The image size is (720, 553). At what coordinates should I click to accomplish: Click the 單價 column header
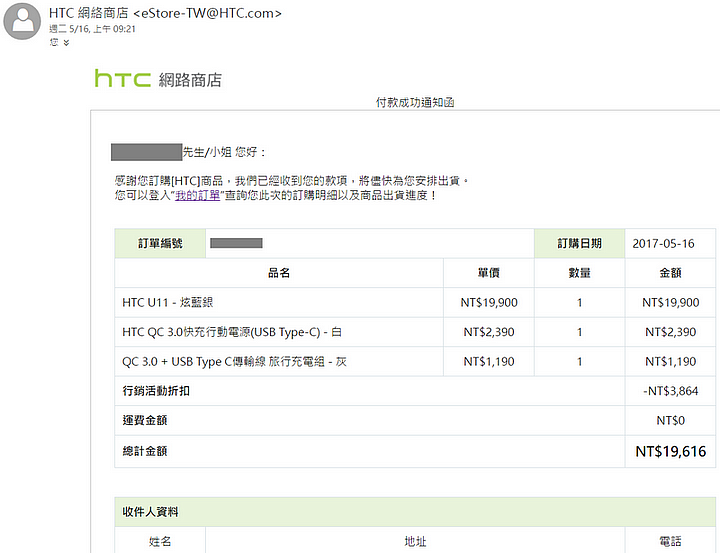pyautogui.click(x=489, y=273)
